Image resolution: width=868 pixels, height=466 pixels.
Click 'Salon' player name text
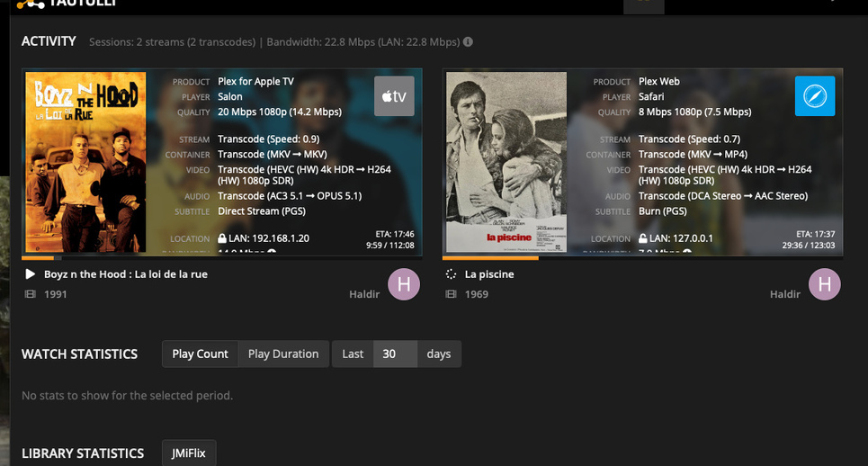229,96
